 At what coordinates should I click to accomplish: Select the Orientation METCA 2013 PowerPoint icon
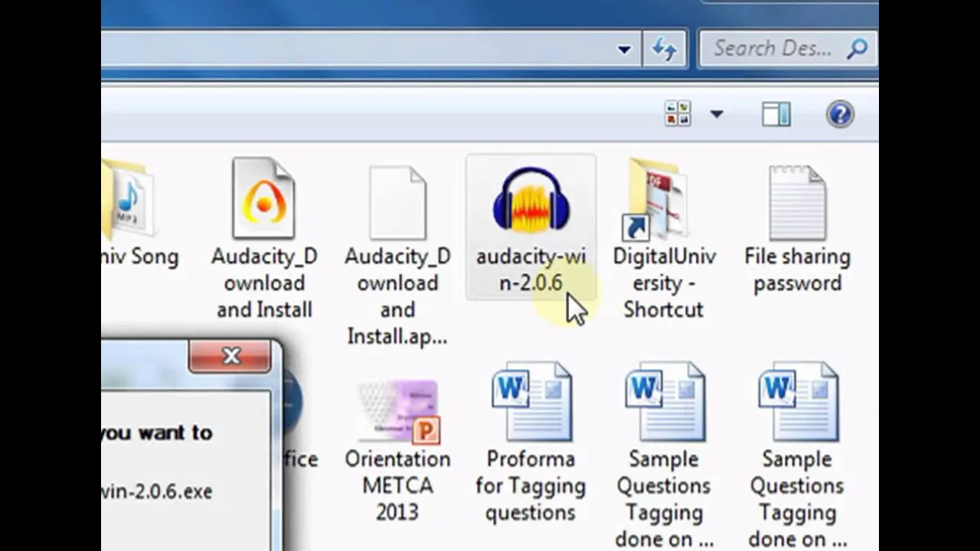398,411
